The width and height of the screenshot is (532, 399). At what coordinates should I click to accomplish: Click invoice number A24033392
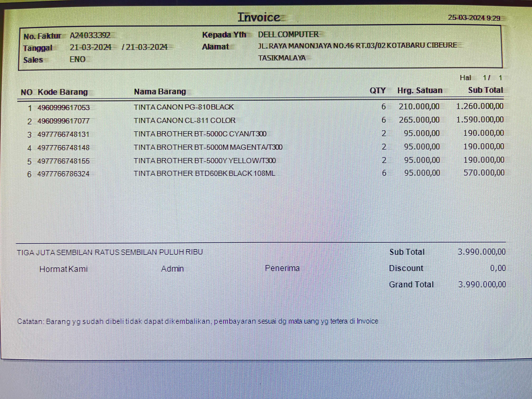click(90, 36)
